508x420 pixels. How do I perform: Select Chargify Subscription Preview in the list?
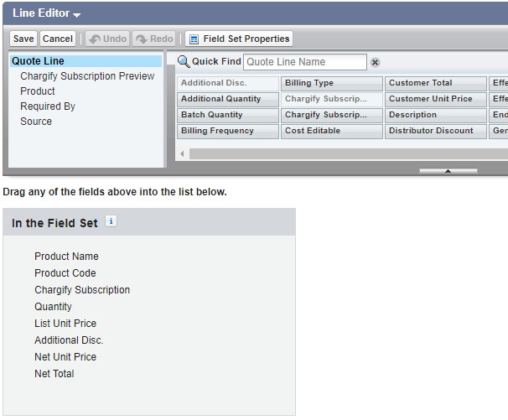pyautogui.click(x=87, y=76)
